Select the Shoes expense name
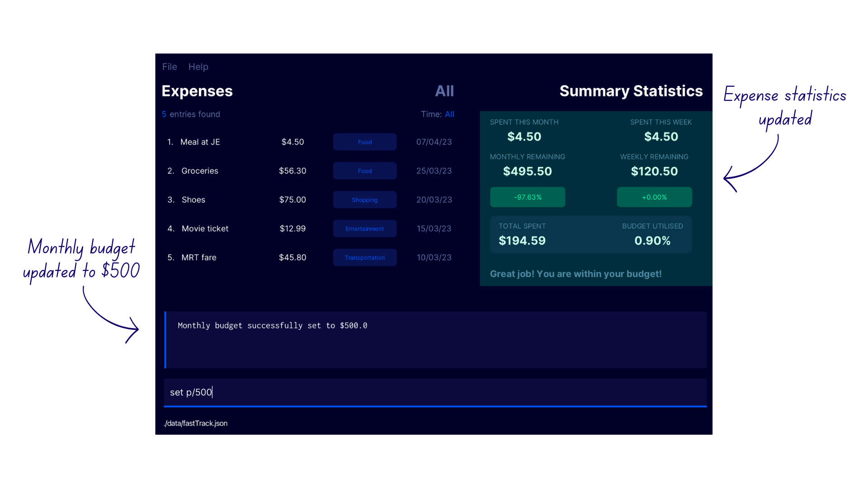The image size is (868, 488). tap(193, 200)
